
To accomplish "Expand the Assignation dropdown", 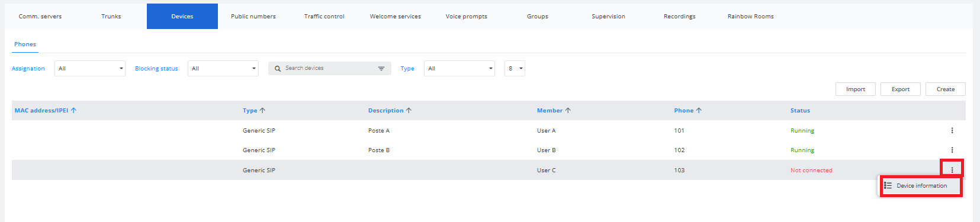I will point(90,69).
